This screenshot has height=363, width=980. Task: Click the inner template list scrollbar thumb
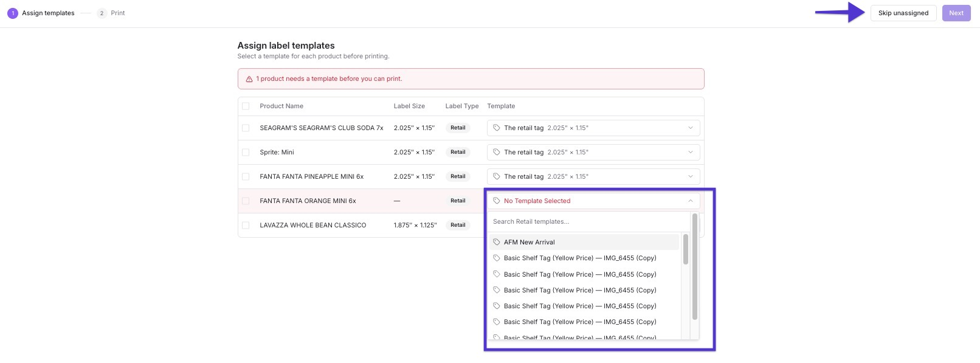pos(686,249)
